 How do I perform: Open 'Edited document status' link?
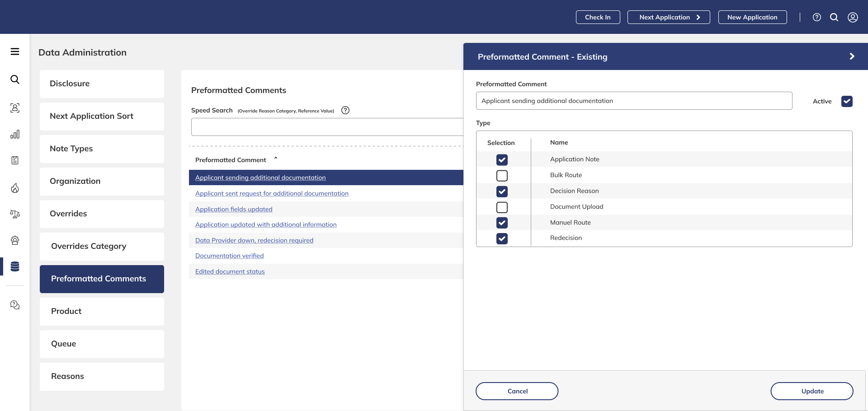[x=230, y=271]
